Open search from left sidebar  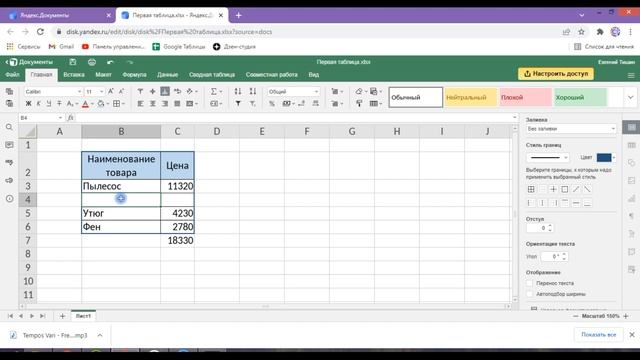coord(9,127)
